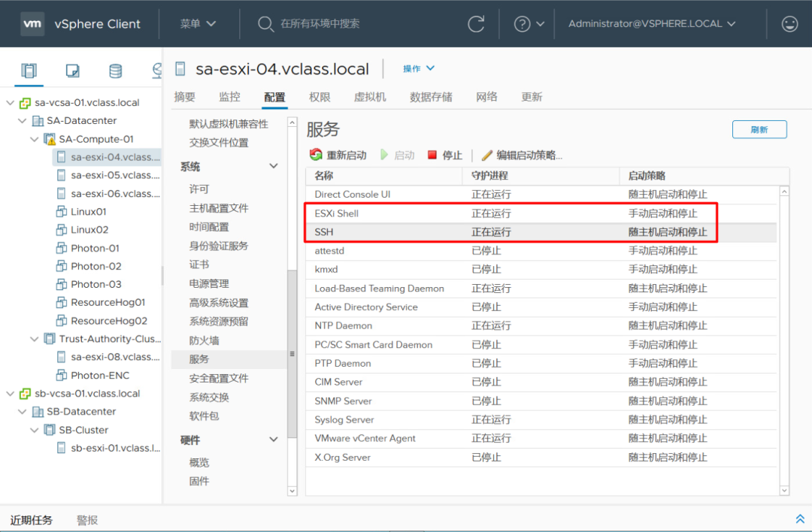Click the host icon beside sa-esxi-04.vclass.local title
The width and height of the screenshot is (812, 532).
click(180, 69)
